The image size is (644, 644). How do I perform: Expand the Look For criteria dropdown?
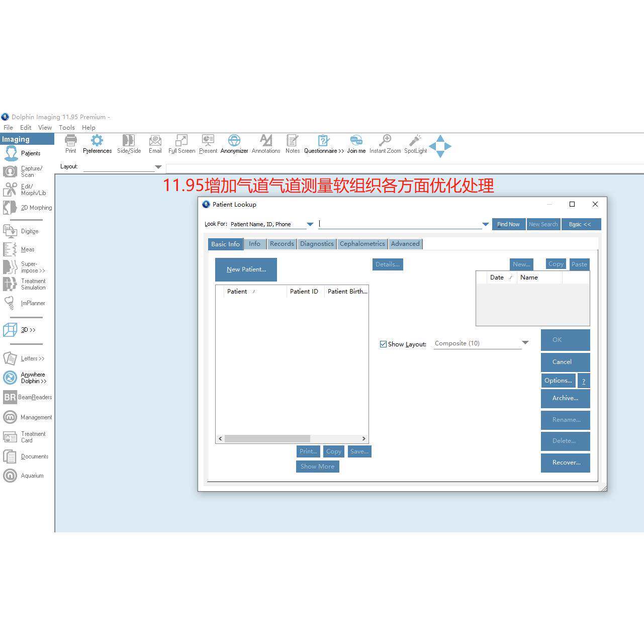point(310,224)
